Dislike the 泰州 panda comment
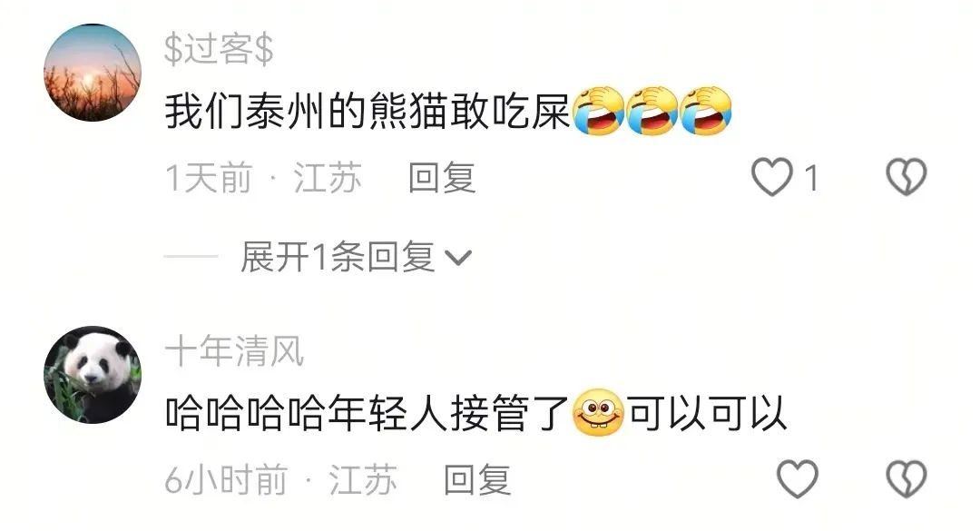The width and height of the screenshot is (980, 531). [x=906, y=177]
